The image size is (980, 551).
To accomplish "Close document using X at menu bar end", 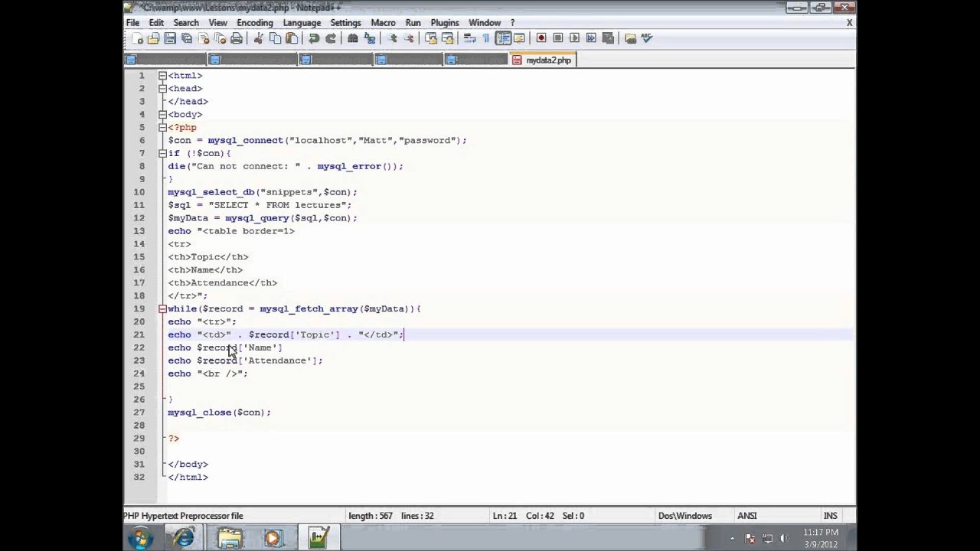I will click(849, 23).
